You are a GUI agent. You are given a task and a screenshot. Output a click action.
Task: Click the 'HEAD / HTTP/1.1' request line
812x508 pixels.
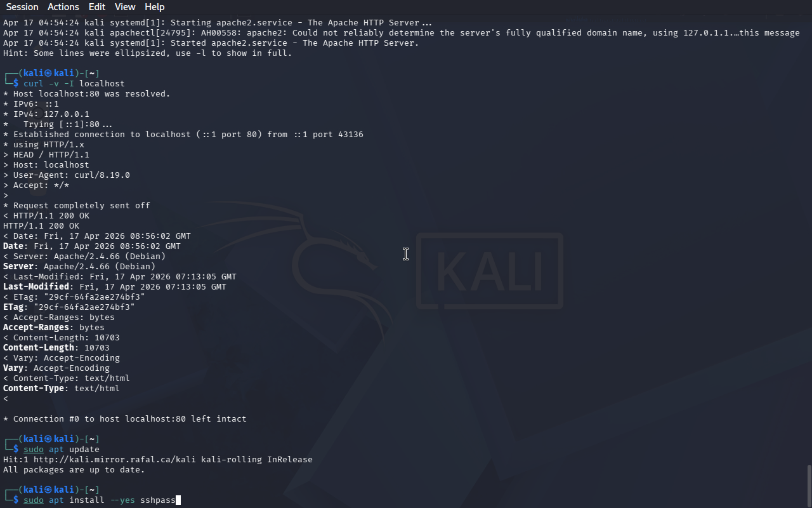pyautogui.click(x=51, y=154)
